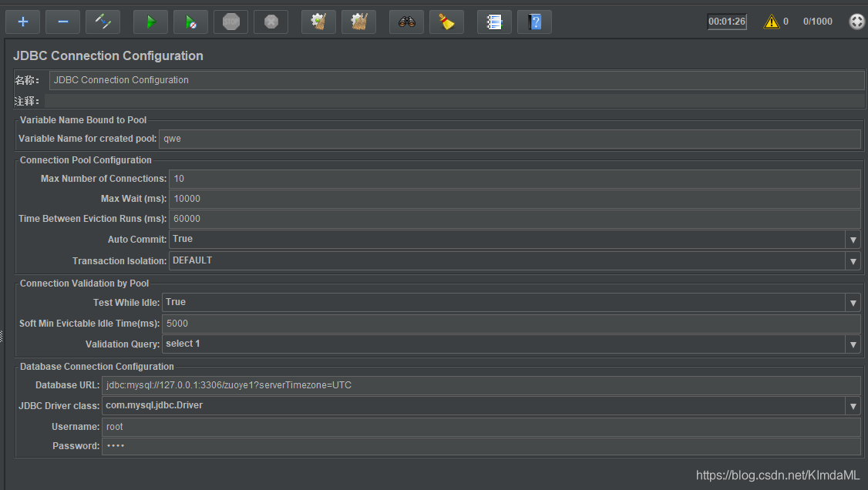Click the name field of the configuration
Viewport: 868px width, 490px height.
(x=456, y=80)
